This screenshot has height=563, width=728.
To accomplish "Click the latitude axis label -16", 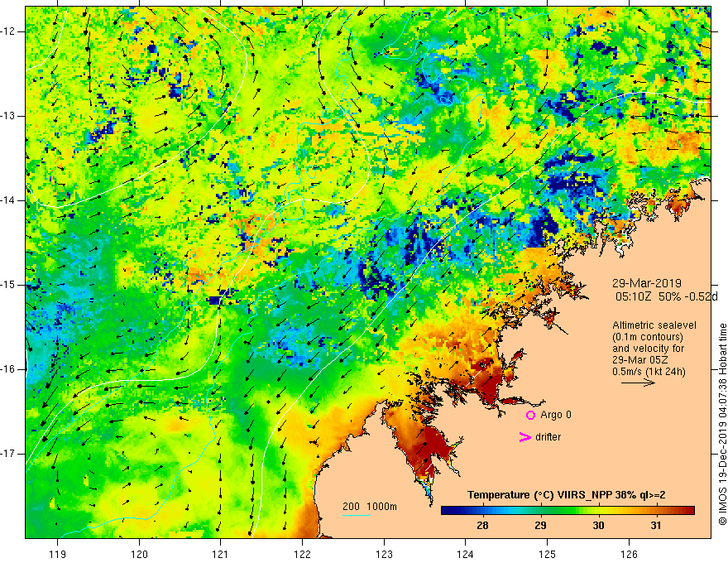I will click(x=8, y=369).
